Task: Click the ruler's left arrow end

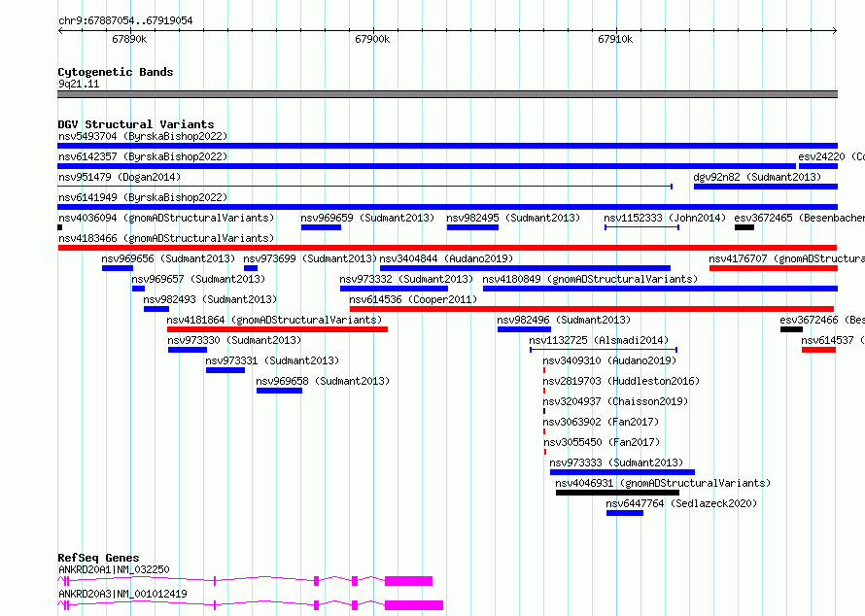Action: click(60, 30)
